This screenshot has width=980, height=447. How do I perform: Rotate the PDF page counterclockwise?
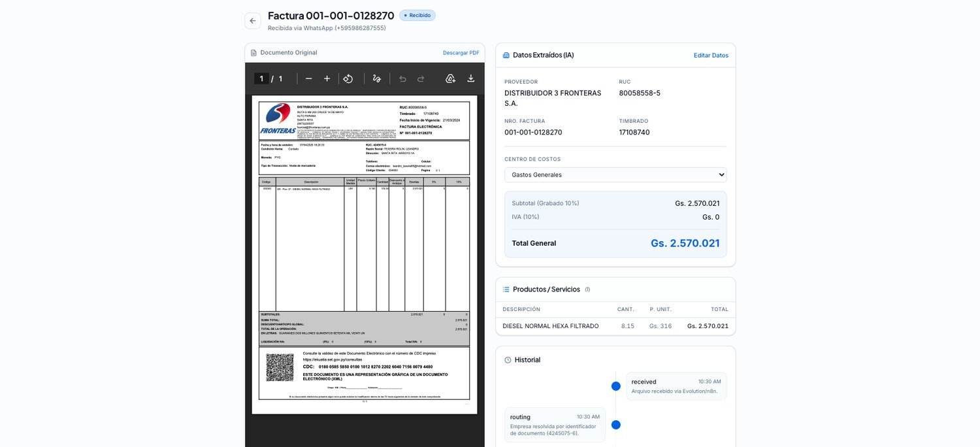pyautogui.click(x=348, y=78)
